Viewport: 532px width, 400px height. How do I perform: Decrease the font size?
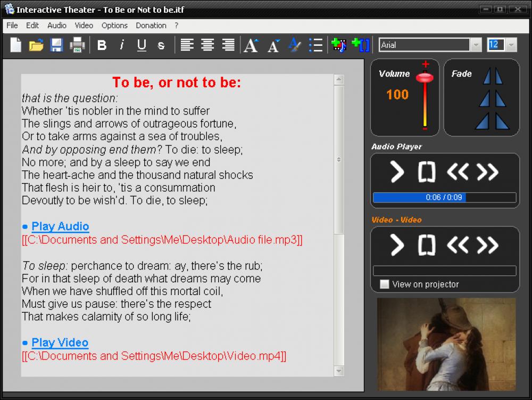(x=273, y=45)
